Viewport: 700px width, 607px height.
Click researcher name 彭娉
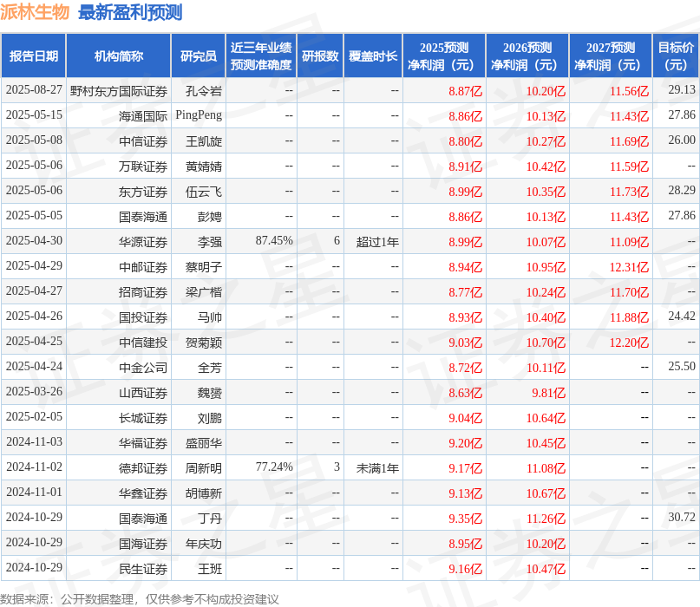click(x=210, y=217)
